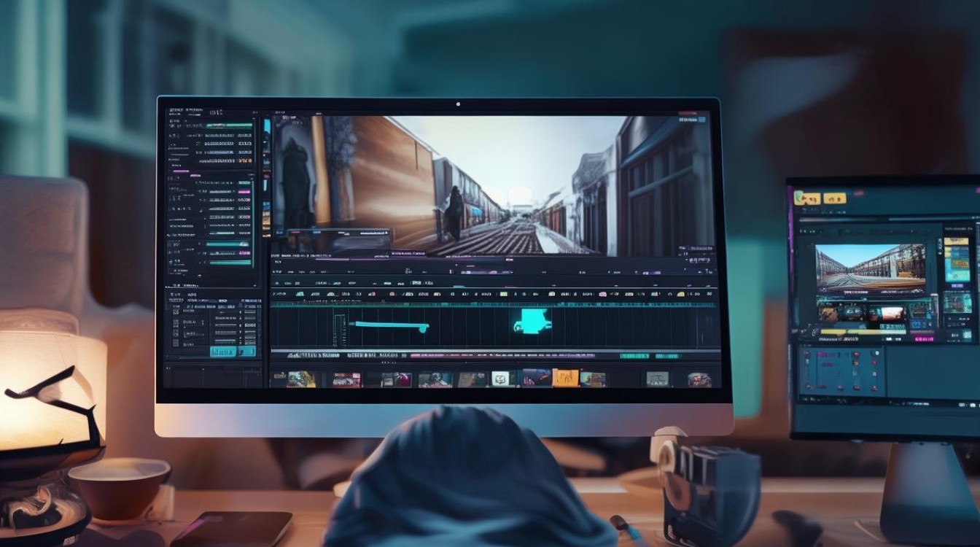Select the long cyan bar clip on the timeline
Image resolution: width=980 pixels, height=547 pixels.
pos(388,325)
